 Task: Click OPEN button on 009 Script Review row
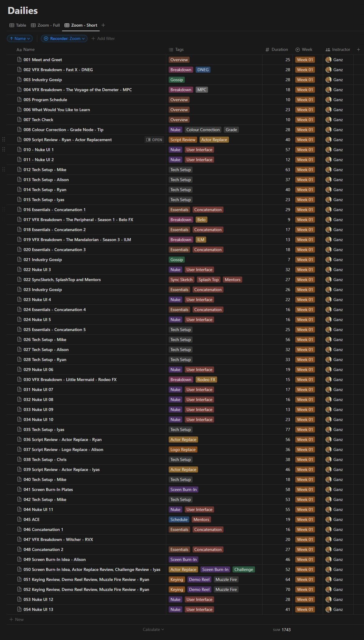(x=154, y=140)
